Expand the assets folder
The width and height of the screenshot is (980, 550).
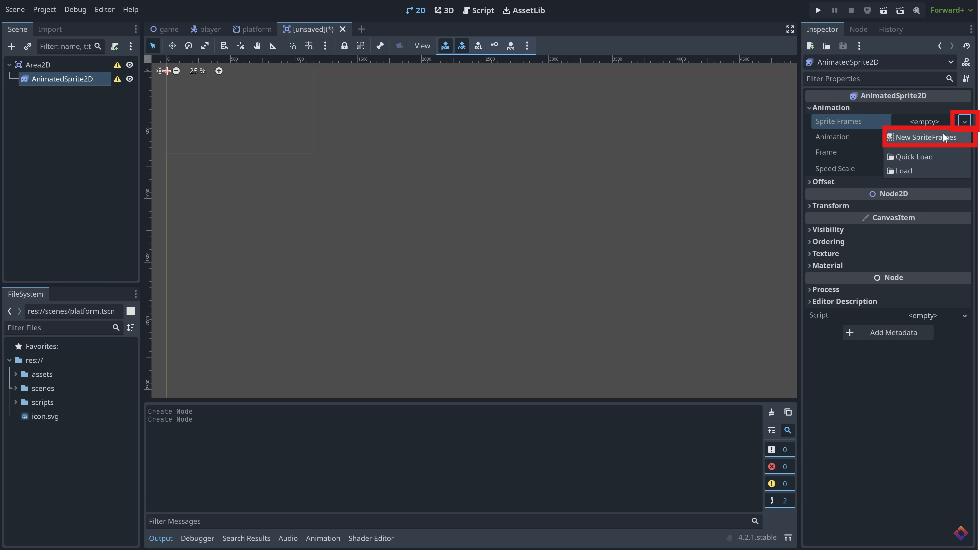coord(16,374)
